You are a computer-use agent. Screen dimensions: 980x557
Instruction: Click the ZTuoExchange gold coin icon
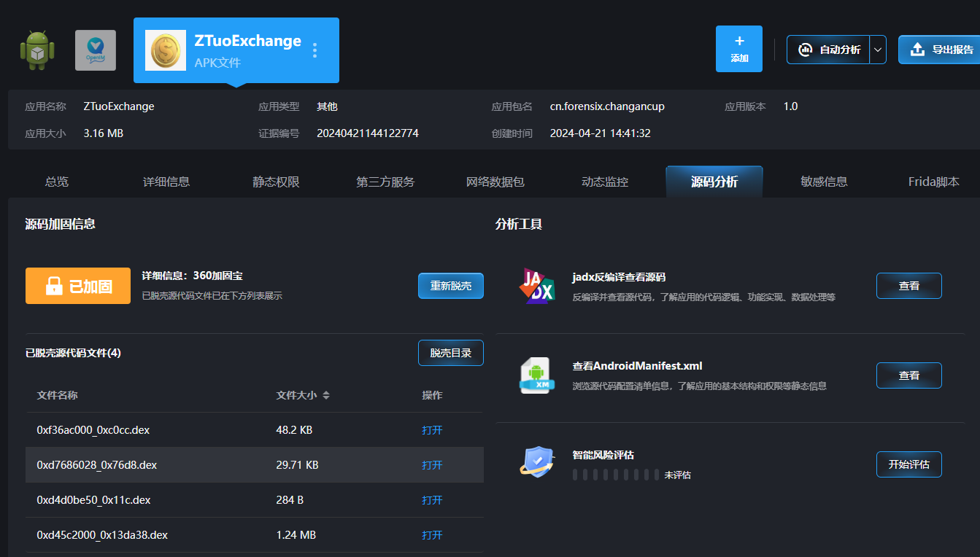(x=166, y=50)
